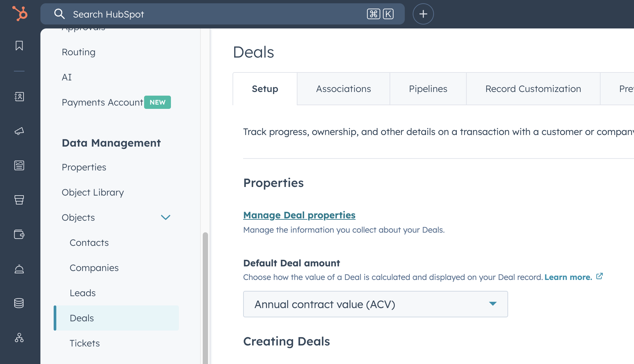This screenshot has height=364, width=634.
Task: Open the Content newspaper icon in sidebar
Action: [x=19, y=165]
